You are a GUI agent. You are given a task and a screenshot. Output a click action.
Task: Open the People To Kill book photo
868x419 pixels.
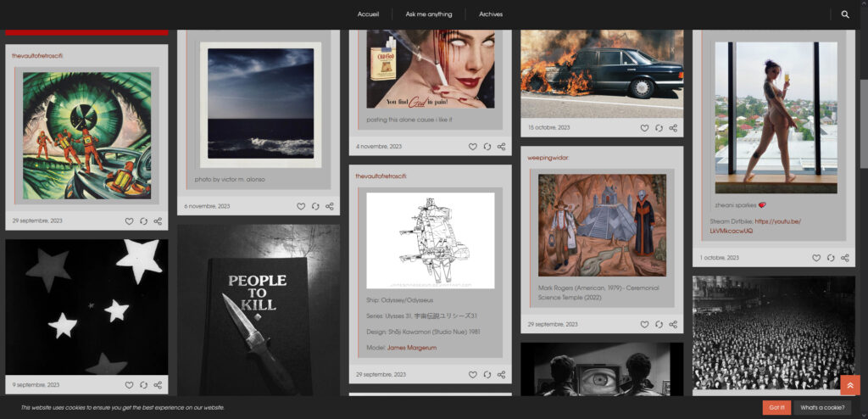[x=259, y=310]
